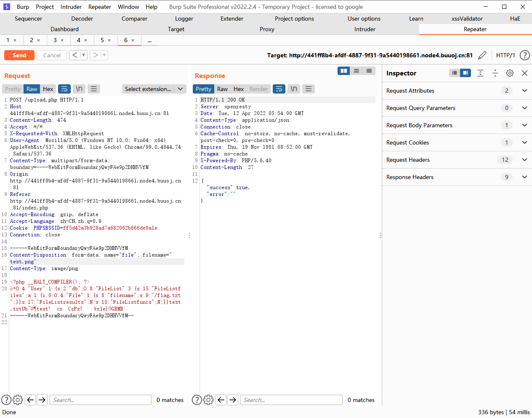Open Repeater help question icon
The height and width of the screenshot is (418, 532).
pyautogui.click(x=525, y=55)
